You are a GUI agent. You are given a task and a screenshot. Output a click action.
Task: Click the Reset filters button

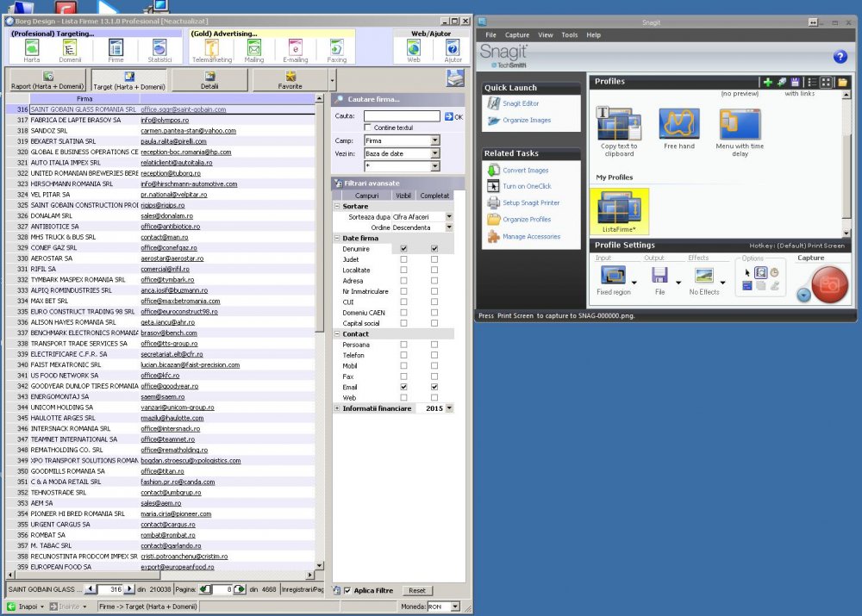point(416,591)
